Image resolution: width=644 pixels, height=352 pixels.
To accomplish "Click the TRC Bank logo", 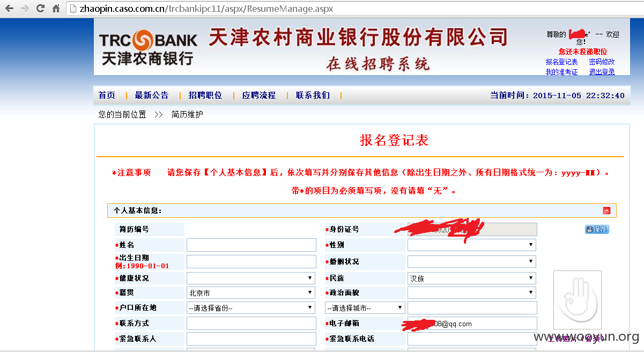I will (147, 48).
